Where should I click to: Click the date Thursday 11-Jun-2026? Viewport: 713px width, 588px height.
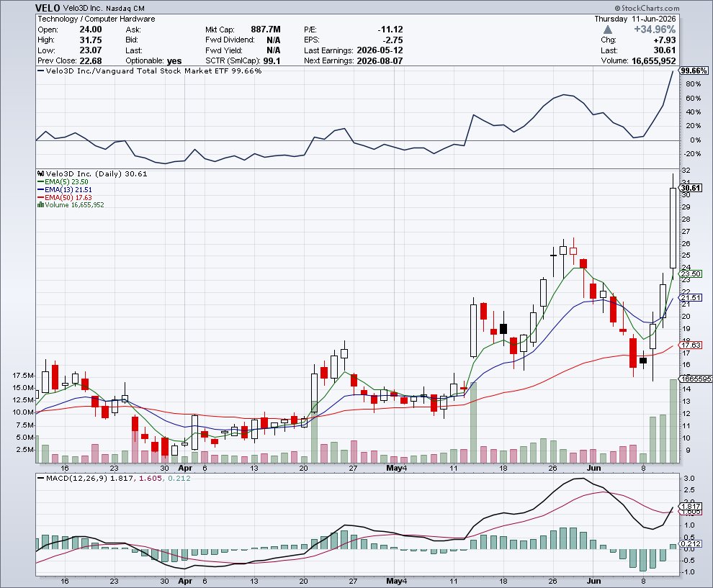pos(634,19)
